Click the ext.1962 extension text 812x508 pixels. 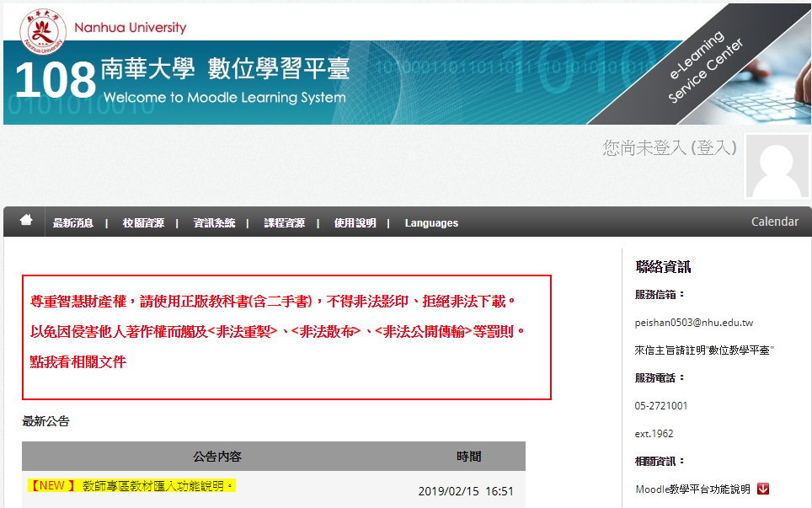[654, 434]
